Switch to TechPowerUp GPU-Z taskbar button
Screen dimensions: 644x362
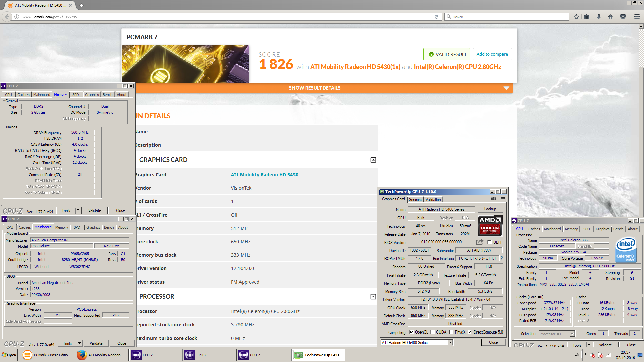coord(318,355)
